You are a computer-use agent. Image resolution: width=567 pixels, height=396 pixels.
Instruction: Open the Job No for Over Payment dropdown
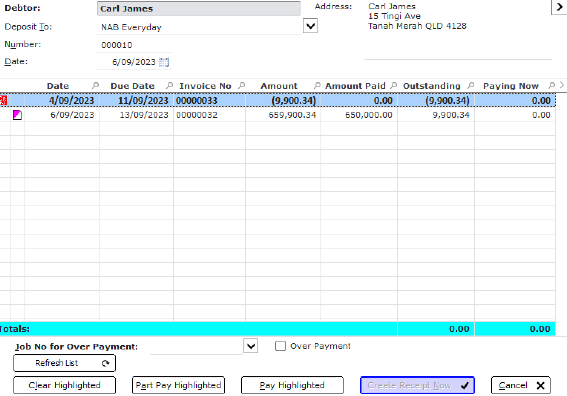pyautogui.click(x=251, y=346)
